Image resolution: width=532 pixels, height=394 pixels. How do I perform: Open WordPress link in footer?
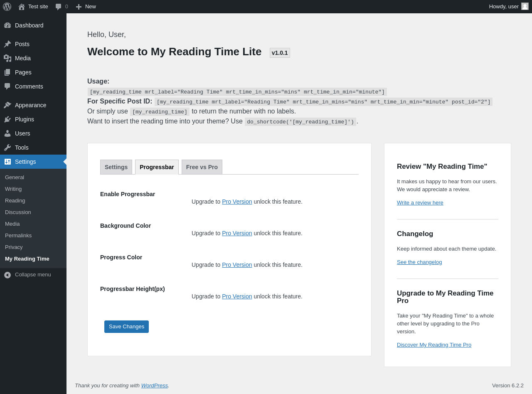click(155, 385)
